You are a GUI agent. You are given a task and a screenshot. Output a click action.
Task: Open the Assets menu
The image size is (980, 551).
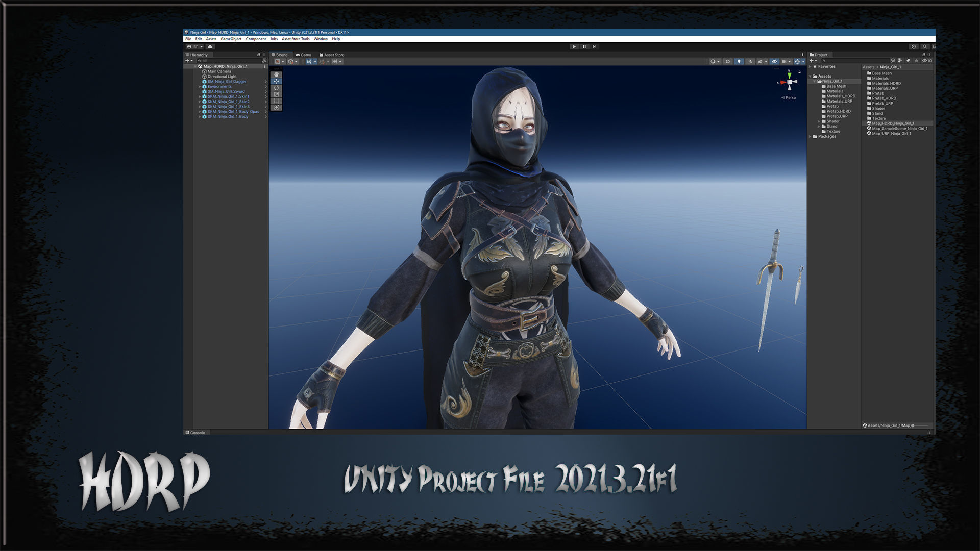click(x=211, y=39)
